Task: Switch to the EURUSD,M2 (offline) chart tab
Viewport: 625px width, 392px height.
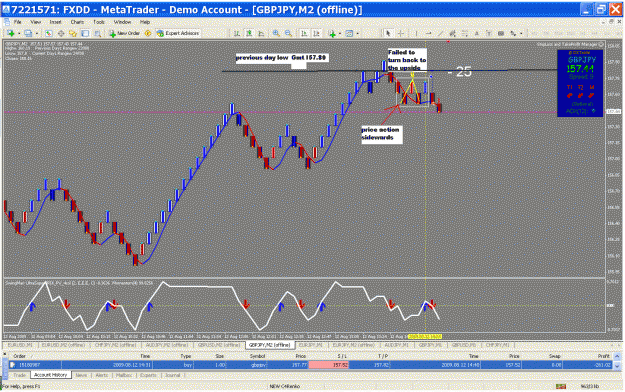Action: [x=63, y=345]
